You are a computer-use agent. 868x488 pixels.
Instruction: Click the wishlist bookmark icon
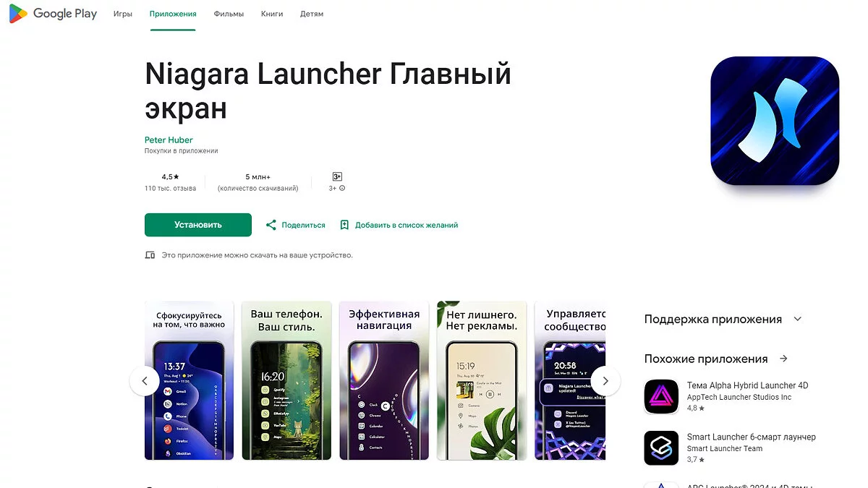click(344, 225)
